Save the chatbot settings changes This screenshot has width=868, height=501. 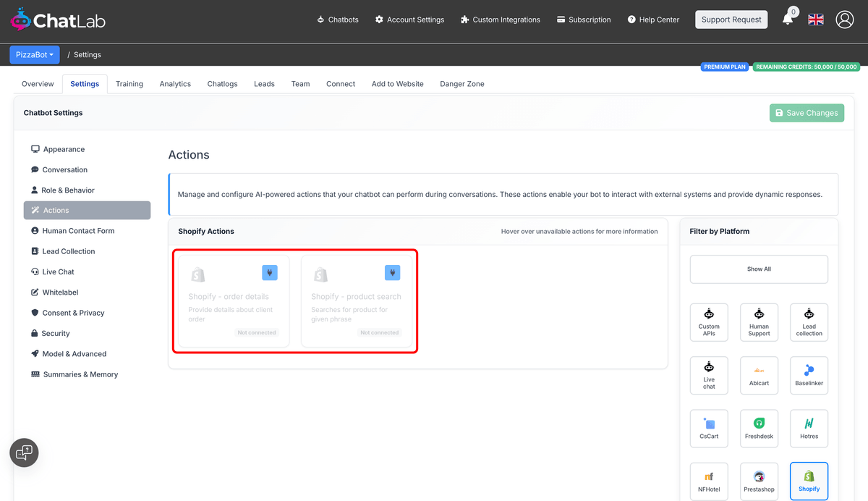coord(807,113)
